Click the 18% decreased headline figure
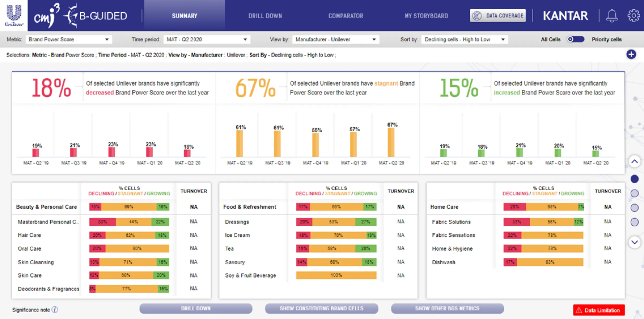Viewport: 644px width, 319px height. pos(51,88)
